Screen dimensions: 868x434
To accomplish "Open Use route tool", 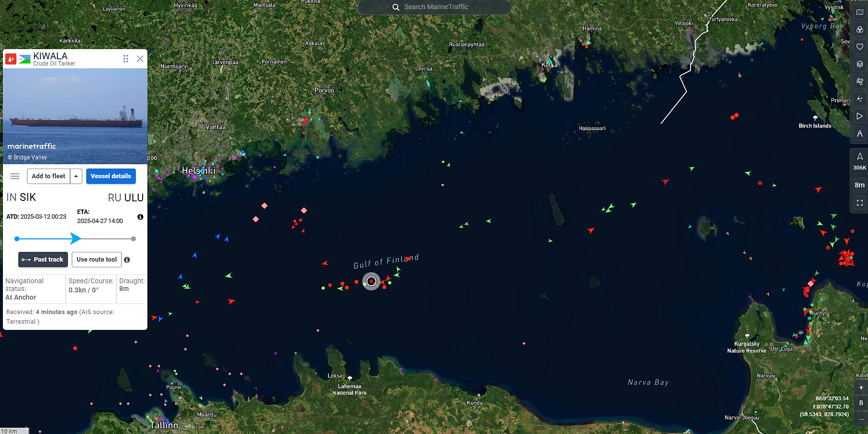I will point(97,260).
